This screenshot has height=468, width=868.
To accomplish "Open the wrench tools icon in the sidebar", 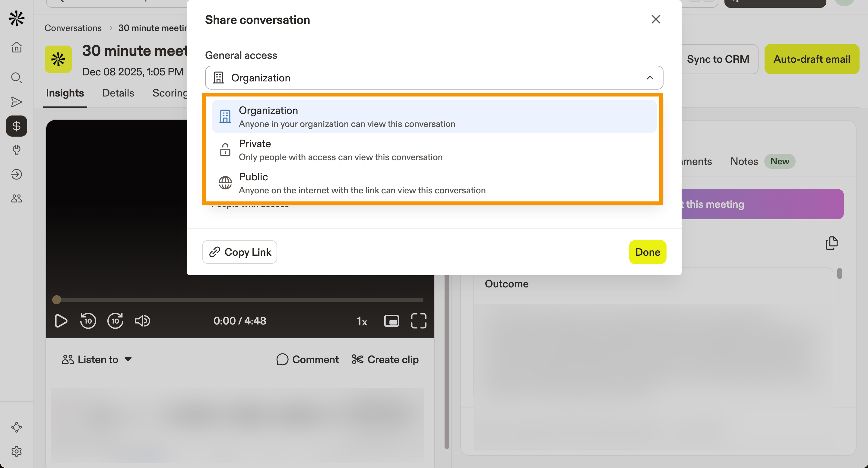I will (x=17, y=150).
